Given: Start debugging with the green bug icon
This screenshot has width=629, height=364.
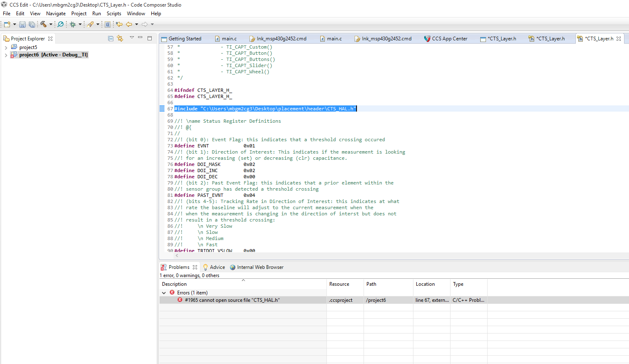Looking at the screenshot, I should click(73, 24).
